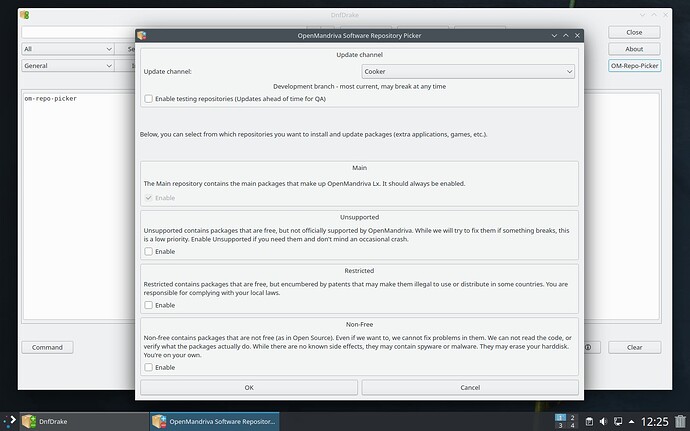Click the DnfDrake search input field
The height and width of the screenshot is (431, 690).
[78, 32]
